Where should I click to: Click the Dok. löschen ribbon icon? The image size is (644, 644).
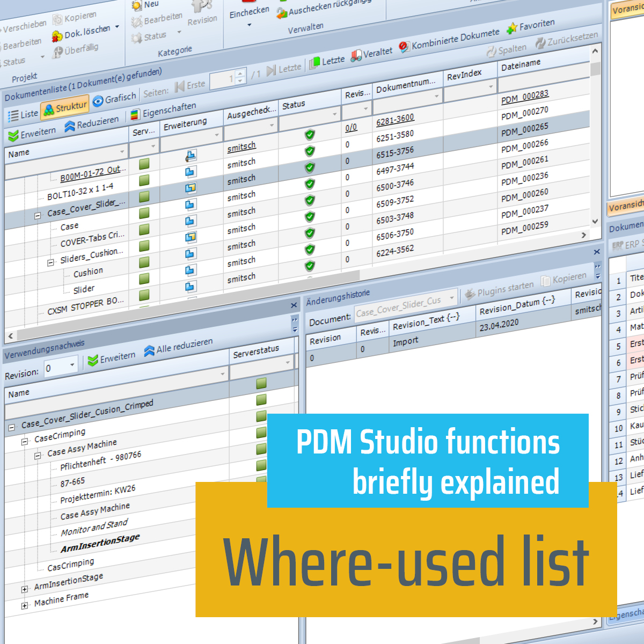pyautogui.click(x=57, y=37)
